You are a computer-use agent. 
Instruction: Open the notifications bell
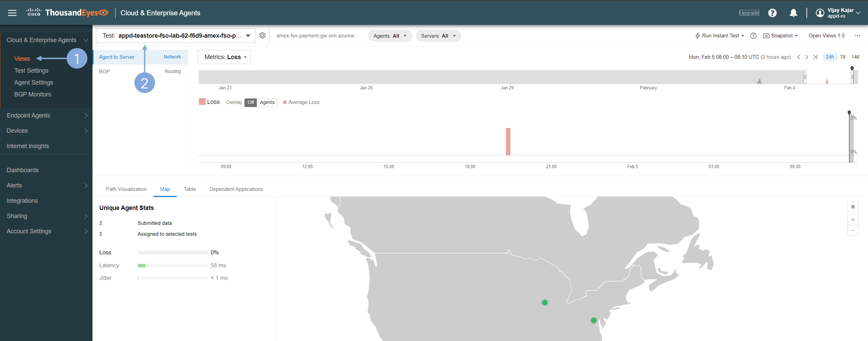793,13
